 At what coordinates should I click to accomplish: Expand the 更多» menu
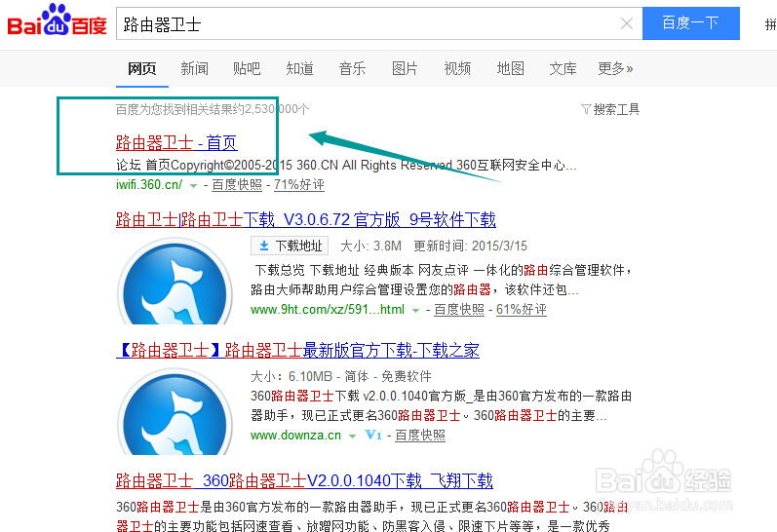615,68
